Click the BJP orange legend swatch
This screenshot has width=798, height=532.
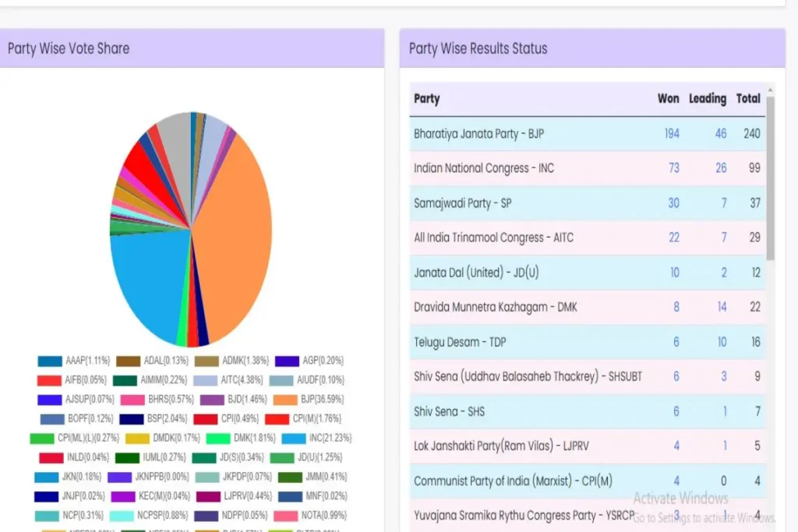[285, 400]
